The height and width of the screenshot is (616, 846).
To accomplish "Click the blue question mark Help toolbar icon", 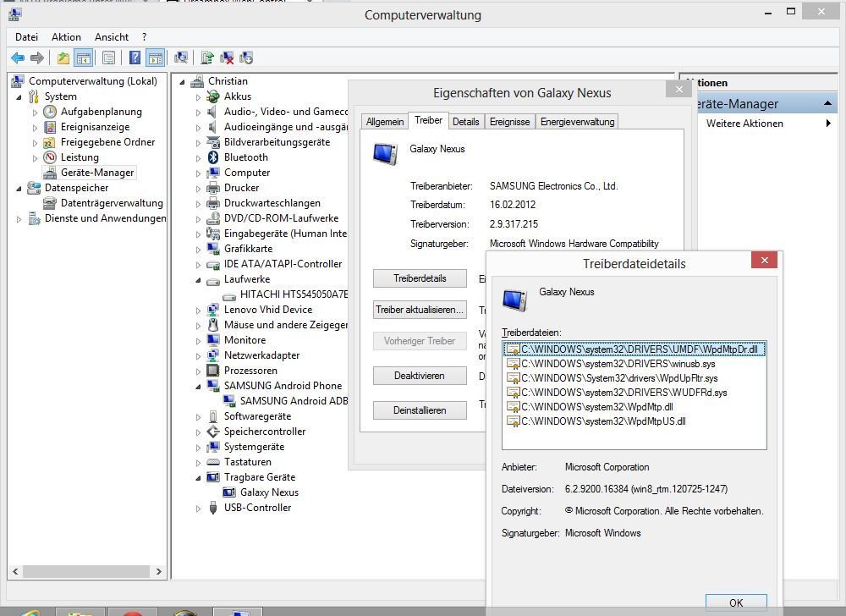I will click(x=135, y=58).
